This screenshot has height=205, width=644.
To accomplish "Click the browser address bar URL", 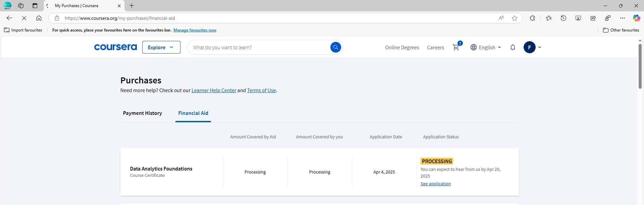I will [x=120, y=18].
